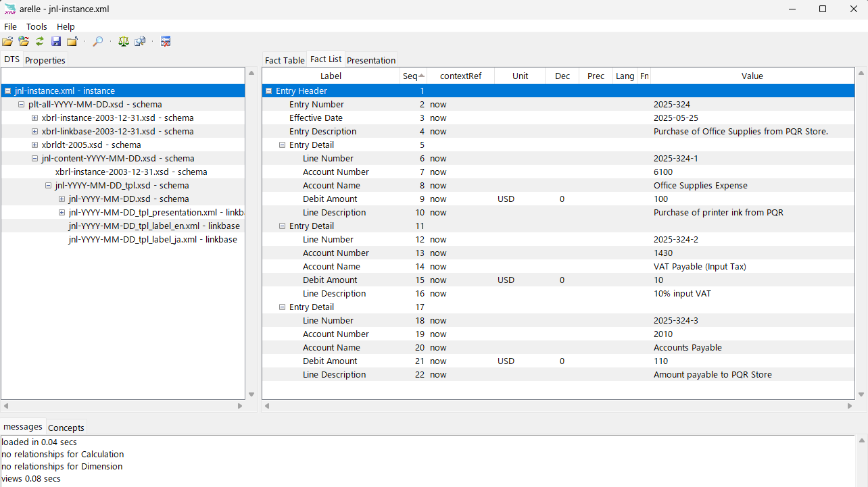The height and width of the screenshot is (487, 868).
Task: Open the Help menu
Action: (x=66, y=26)
